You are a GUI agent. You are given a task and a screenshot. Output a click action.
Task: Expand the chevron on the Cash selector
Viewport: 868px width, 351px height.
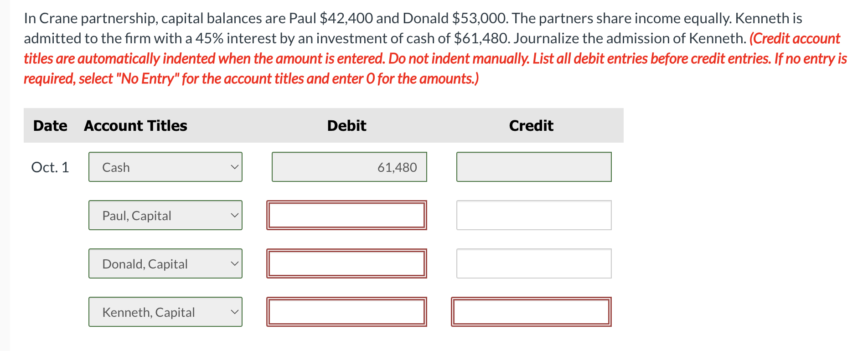point(234,167)
